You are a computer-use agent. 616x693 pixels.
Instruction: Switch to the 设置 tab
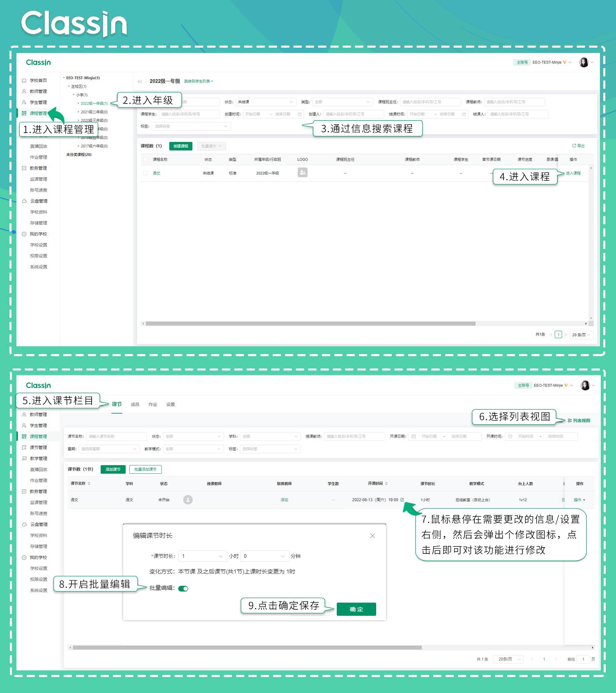(x=170, y=405)
